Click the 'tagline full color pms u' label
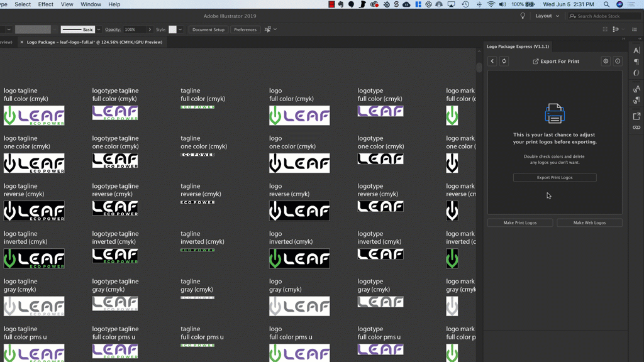 (202, 333)
